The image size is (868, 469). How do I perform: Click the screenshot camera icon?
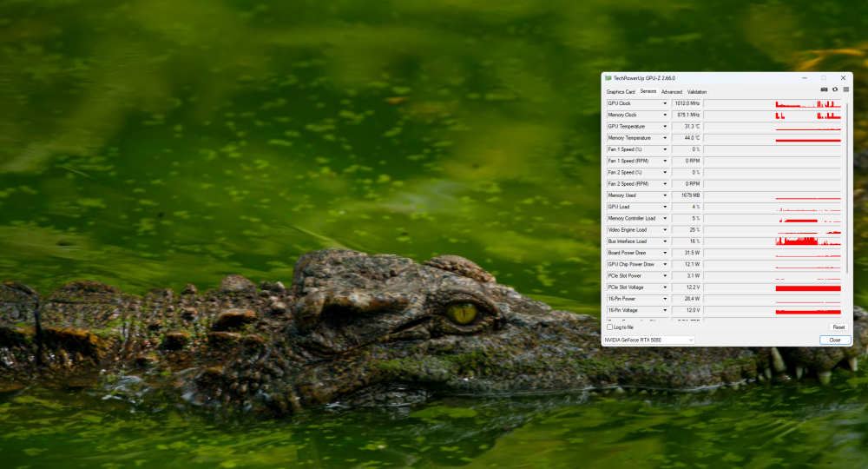[x=824, y=89]
